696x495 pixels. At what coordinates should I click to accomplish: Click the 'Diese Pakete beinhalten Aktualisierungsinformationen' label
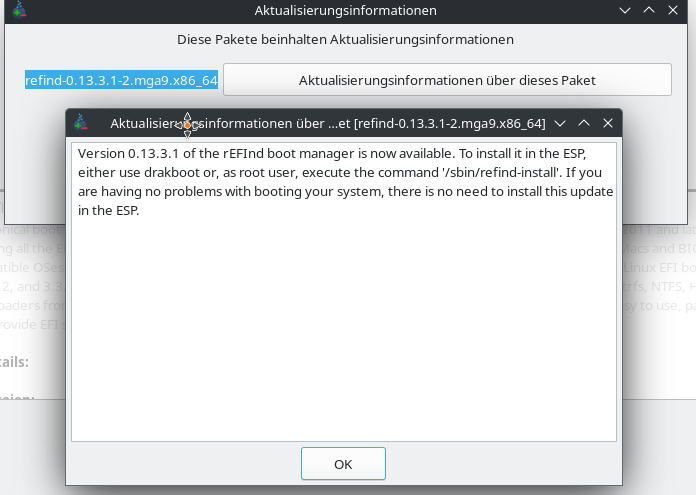coord(346,40)
